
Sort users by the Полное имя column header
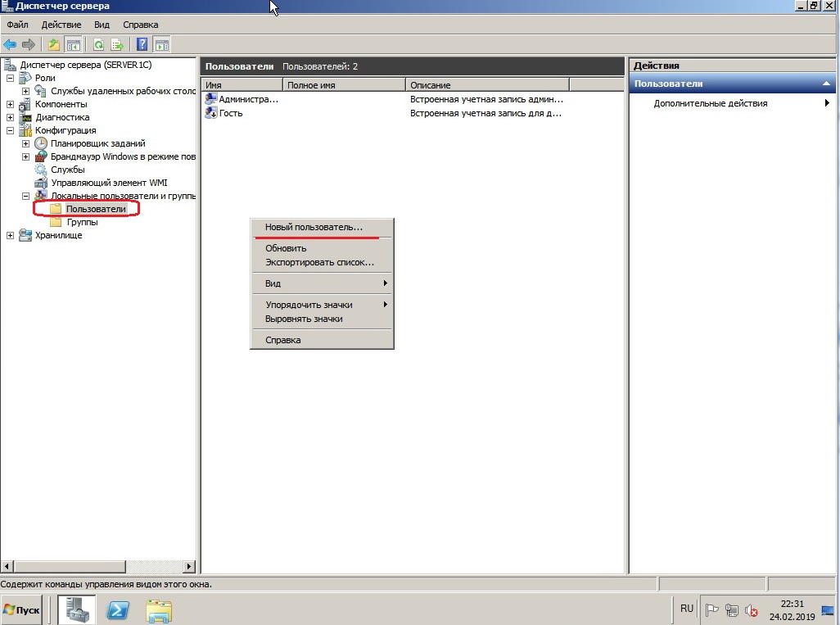click(343, 85)
